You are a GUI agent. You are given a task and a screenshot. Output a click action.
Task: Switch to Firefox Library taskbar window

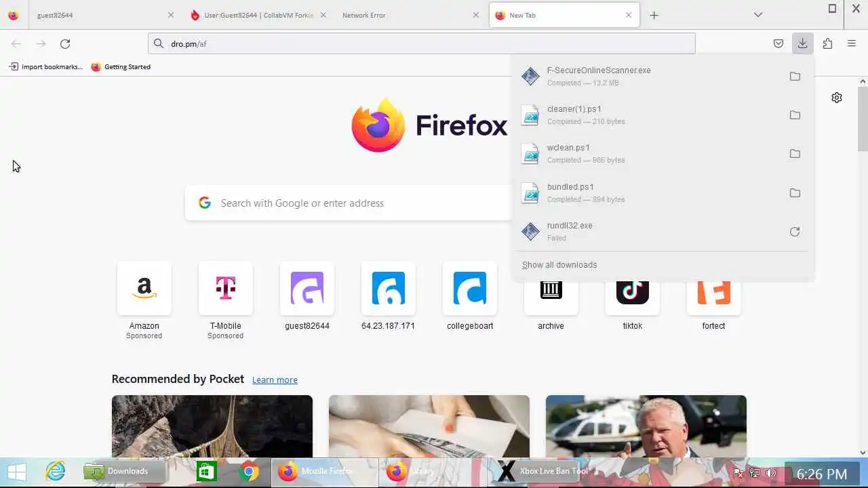(x=434, y=471)
